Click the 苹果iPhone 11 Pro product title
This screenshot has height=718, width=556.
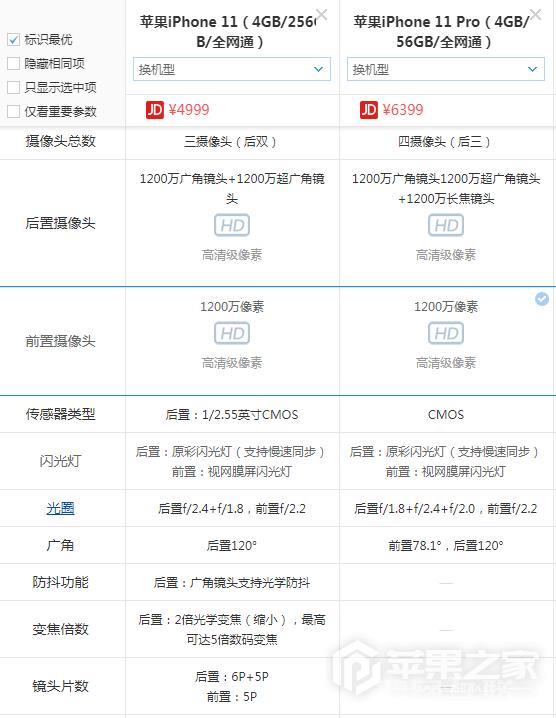click(443, 32)
